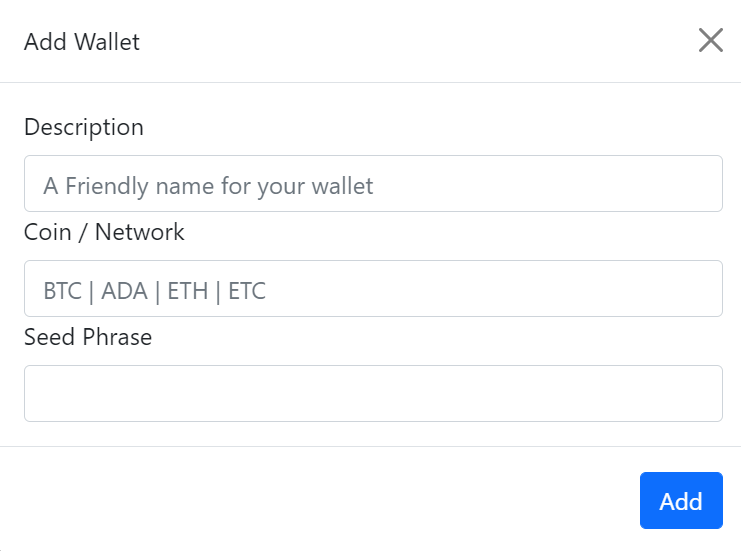Focus the Coin / Network input field
Image resolution: width=741 pixels, height=551 pixels.
click(373, 289)
